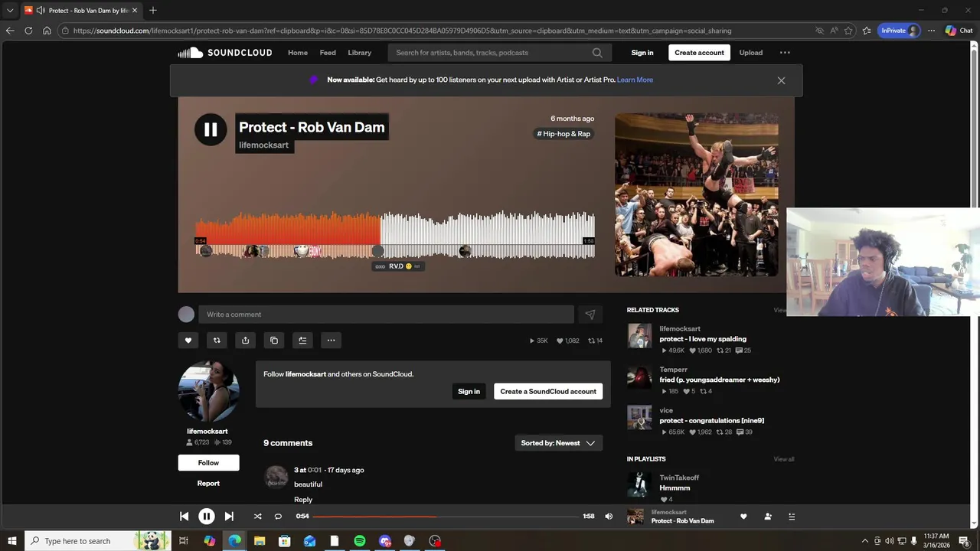Toggle shuffle in the bottom player

(x=257, y=517)
